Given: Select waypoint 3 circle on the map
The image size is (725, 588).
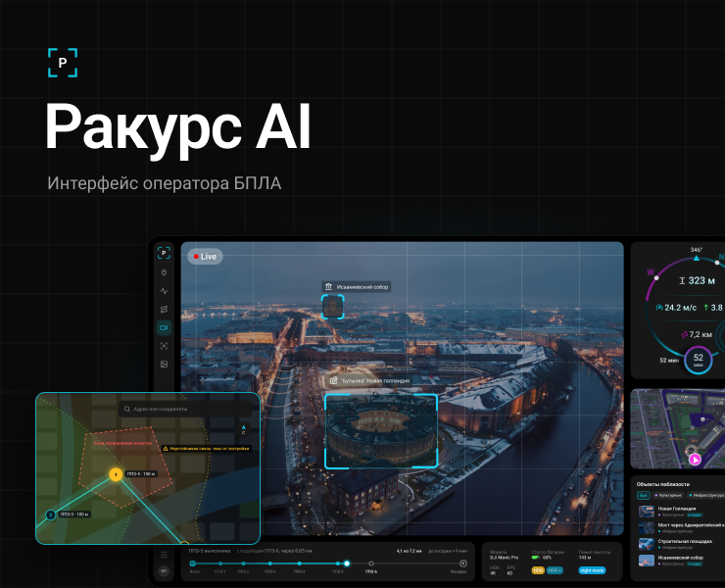Looking at the screenshot, I should point(51,514).
